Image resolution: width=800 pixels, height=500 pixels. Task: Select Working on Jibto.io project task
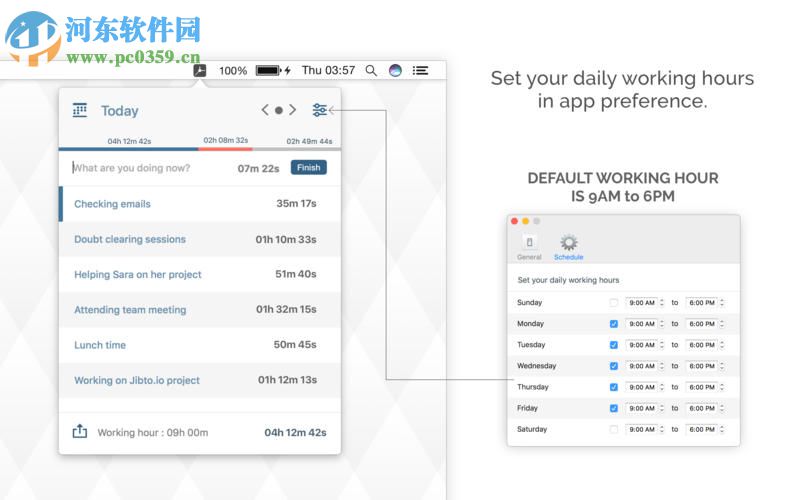pyautogui.click(x=200, y=380)
